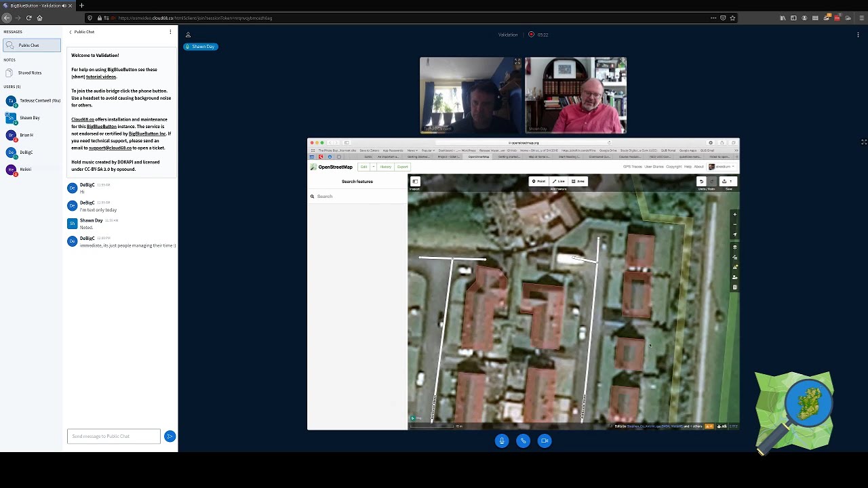Open OSM Export tab
The image size is (868, 488).
pyautogui.click(x=403, y=167)
